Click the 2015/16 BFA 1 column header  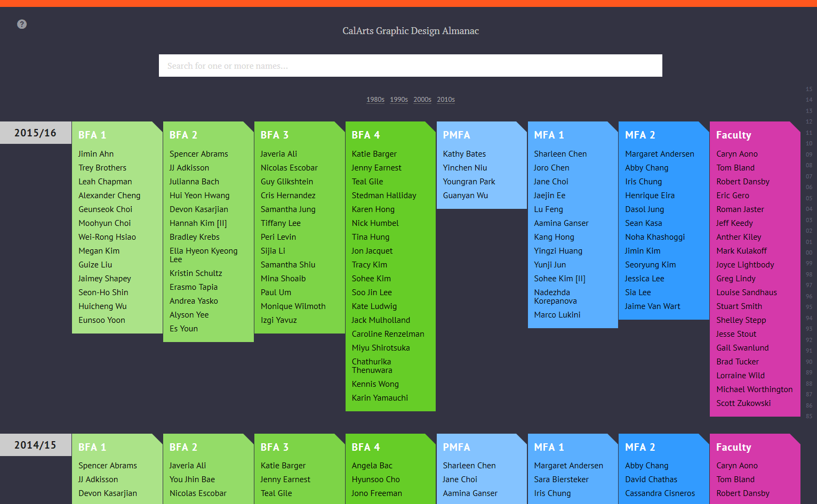[92, 135]
